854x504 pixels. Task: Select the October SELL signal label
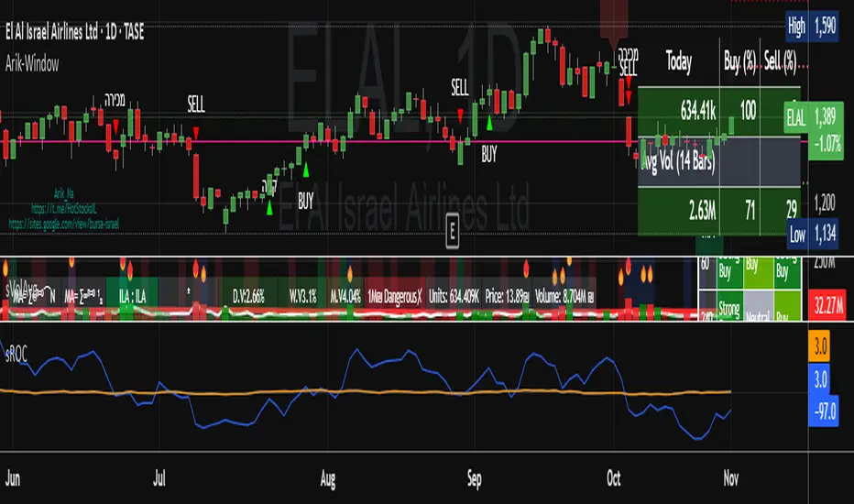628,68
